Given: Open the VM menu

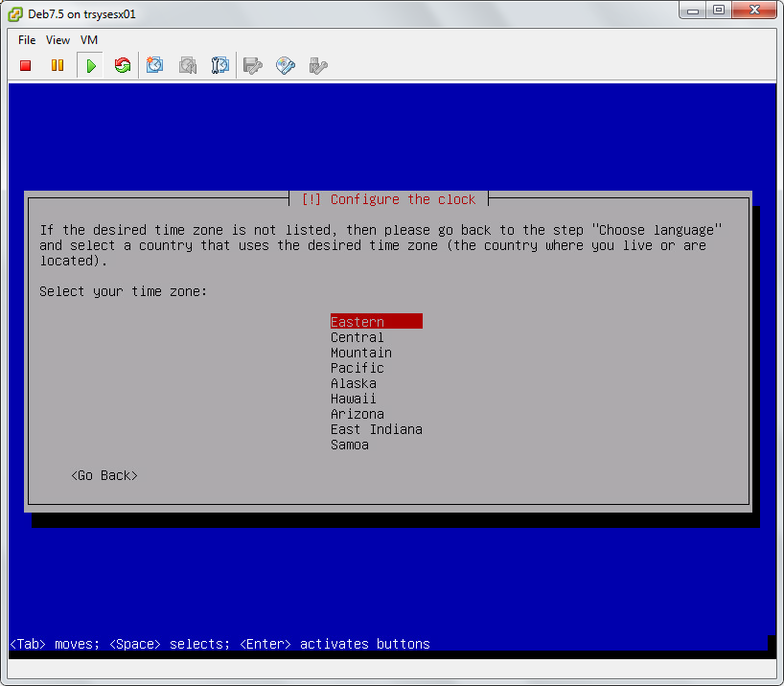Looking at the screenshot, I should pos(89,40).
